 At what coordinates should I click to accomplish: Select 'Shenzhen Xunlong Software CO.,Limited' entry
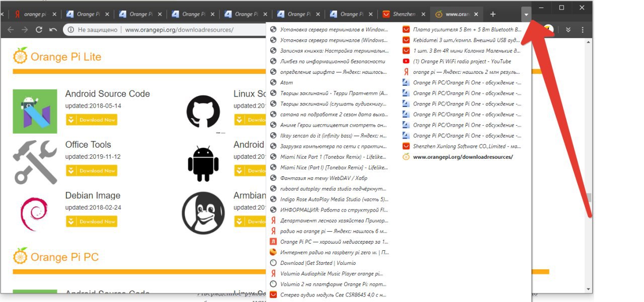coord(462,146)
